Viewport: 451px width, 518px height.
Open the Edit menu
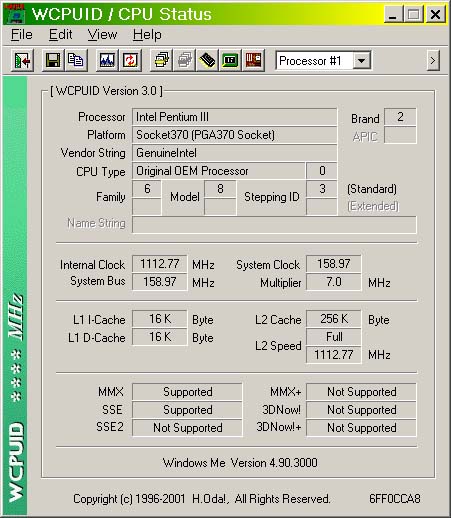coord(60,35)
